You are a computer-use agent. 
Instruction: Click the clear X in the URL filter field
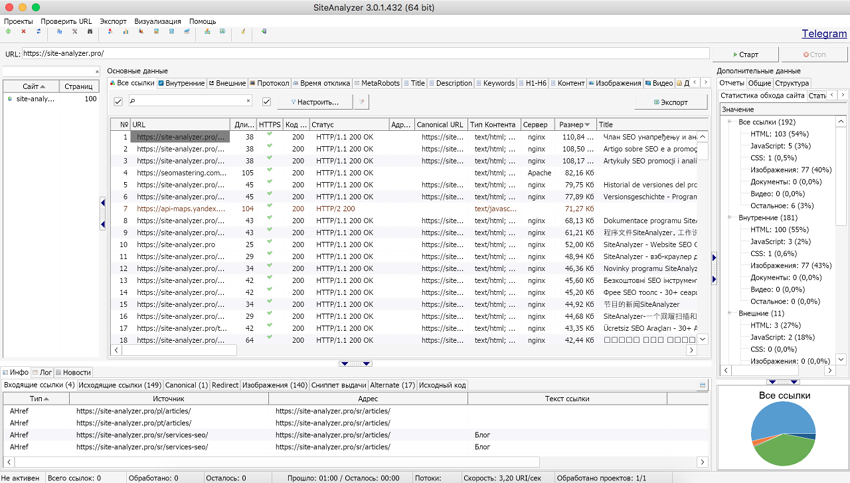pos(248,101)
